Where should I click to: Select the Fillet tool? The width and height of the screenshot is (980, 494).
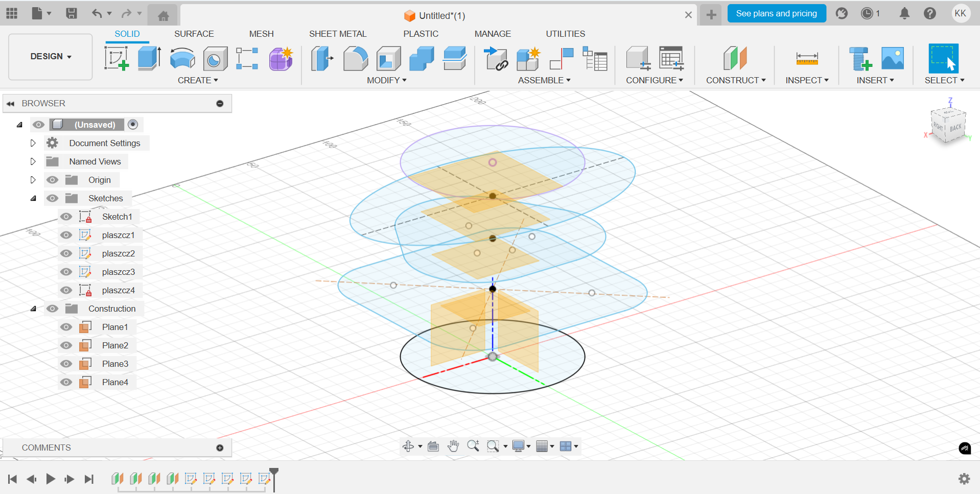[x=356, y=58]
